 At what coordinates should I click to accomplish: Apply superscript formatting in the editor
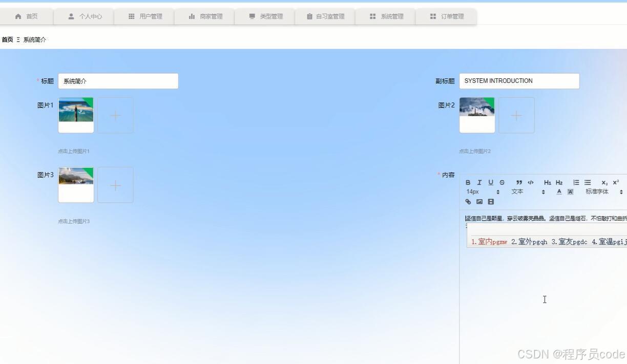click(615, 182)
